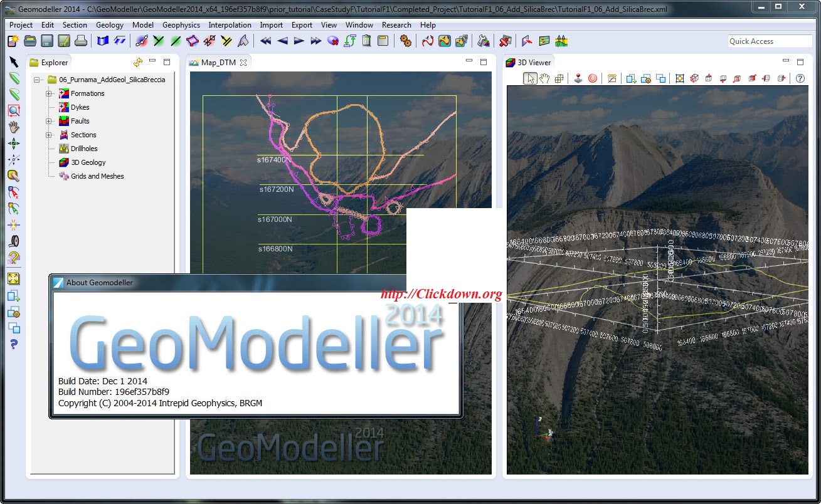Select the hand pan tool in 3D Viewer toolbar

(x=544, y=78)
